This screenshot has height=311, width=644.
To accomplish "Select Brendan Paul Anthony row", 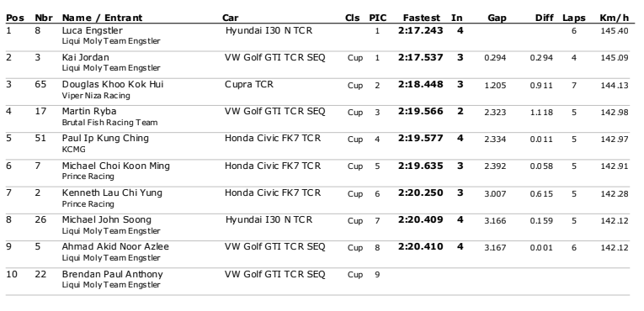I will pos(317,279).
